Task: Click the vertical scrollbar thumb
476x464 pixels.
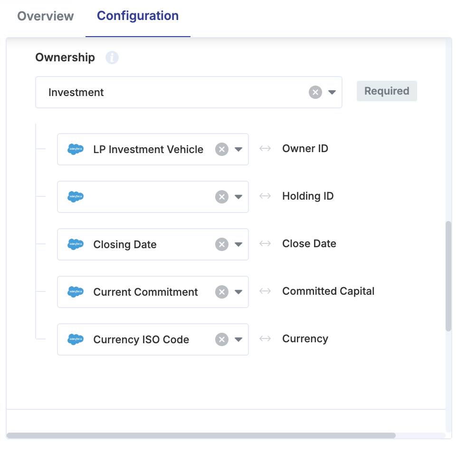Action: [448, 276]
